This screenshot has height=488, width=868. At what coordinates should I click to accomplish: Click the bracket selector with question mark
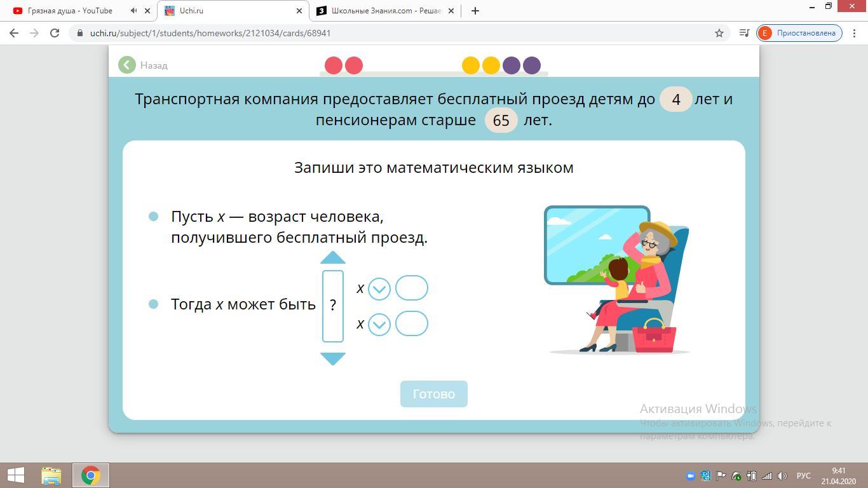333,306
